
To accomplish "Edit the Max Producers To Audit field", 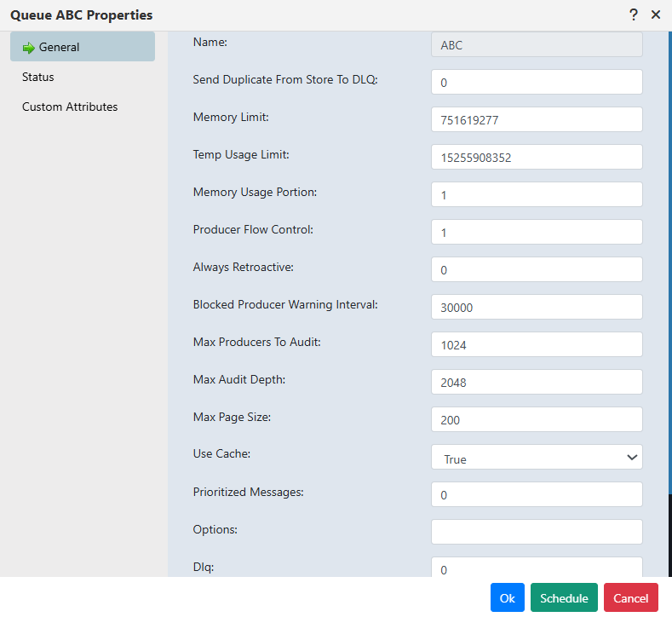I will [x=537, y=344].
